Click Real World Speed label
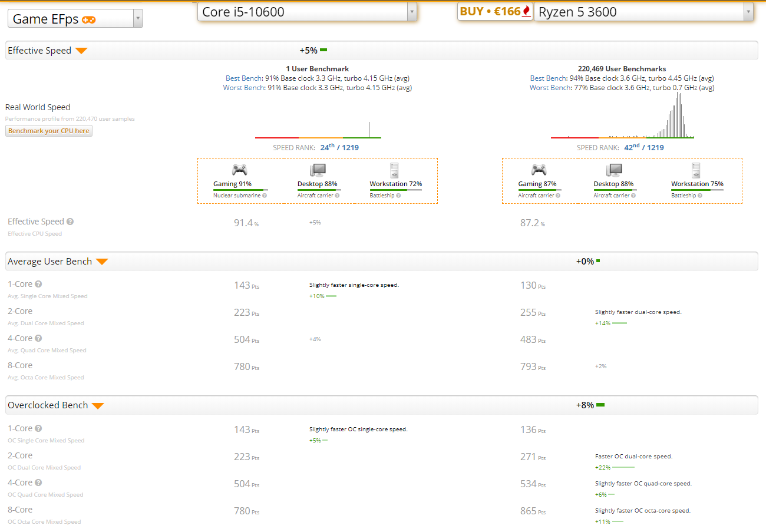 38,107
